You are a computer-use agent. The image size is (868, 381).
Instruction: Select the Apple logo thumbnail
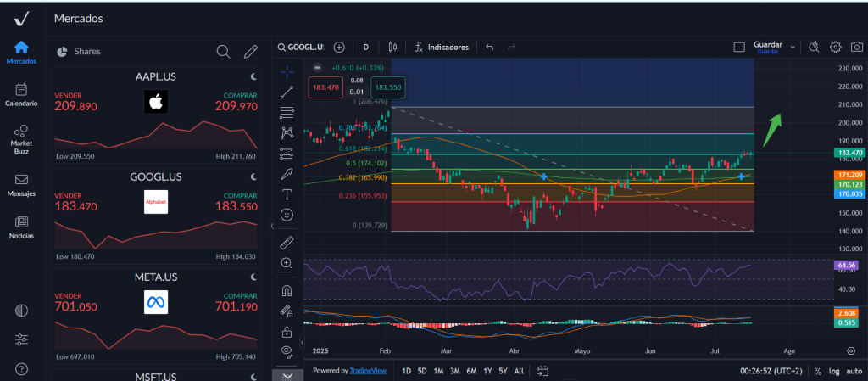pyautogui.click(x=156, y=102)
